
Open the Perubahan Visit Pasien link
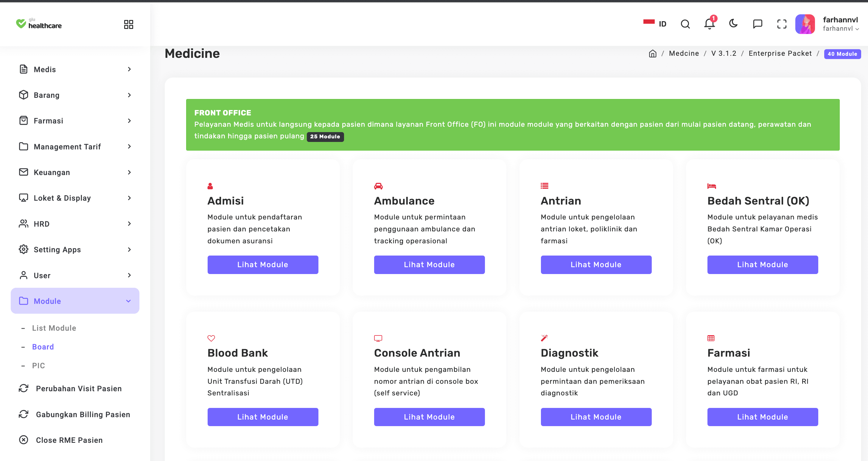pyautogui.click(x=79, y=389)
